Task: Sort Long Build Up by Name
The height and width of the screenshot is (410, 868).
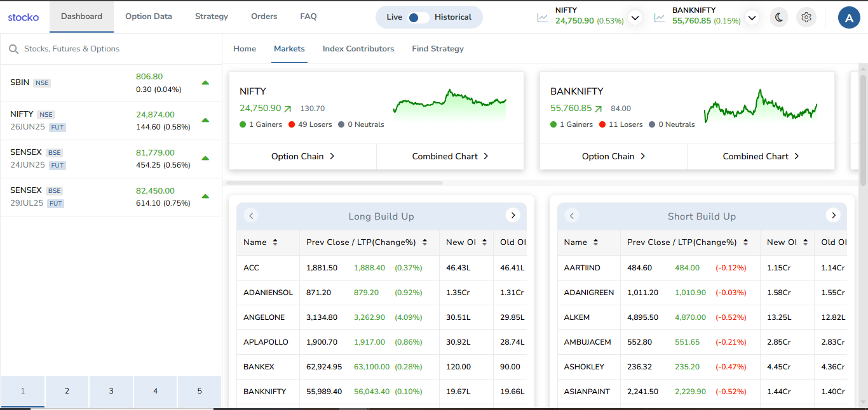Action: [275, 242]
